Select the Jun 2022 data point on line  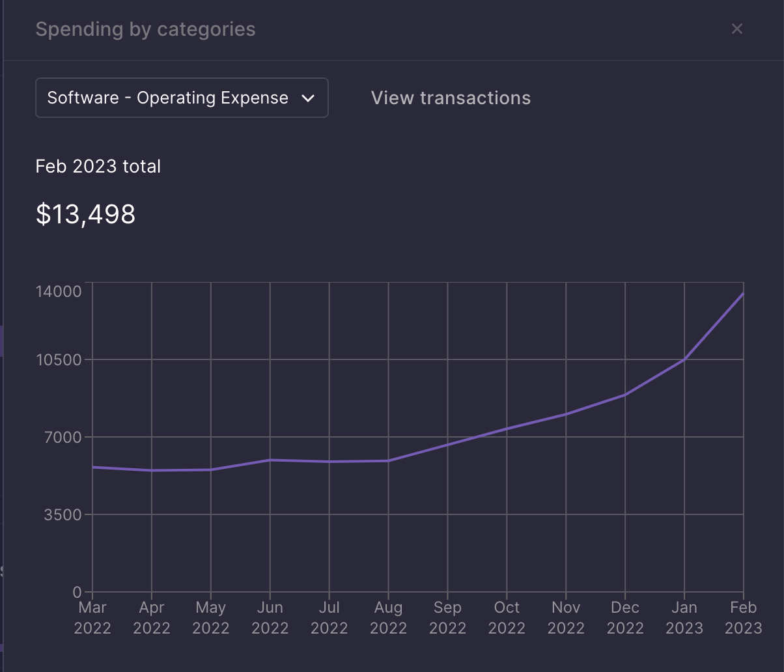click(x=270, y=460)
